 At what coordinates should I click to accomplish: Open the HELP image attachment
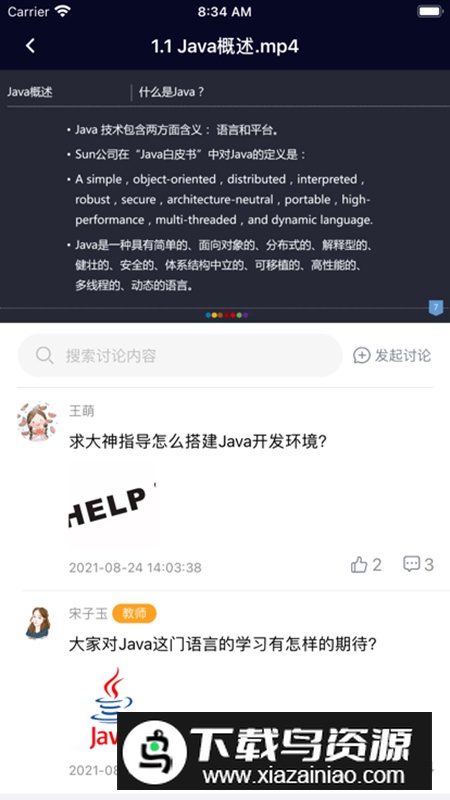[x=112, y=506]
